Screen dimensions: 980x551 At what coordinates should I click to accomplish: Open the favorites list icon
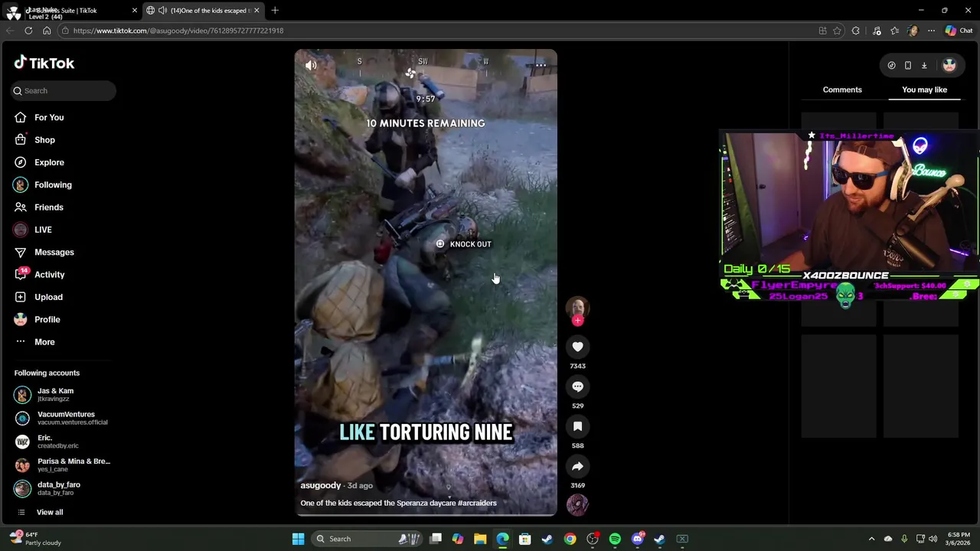(x=894, y=31)
